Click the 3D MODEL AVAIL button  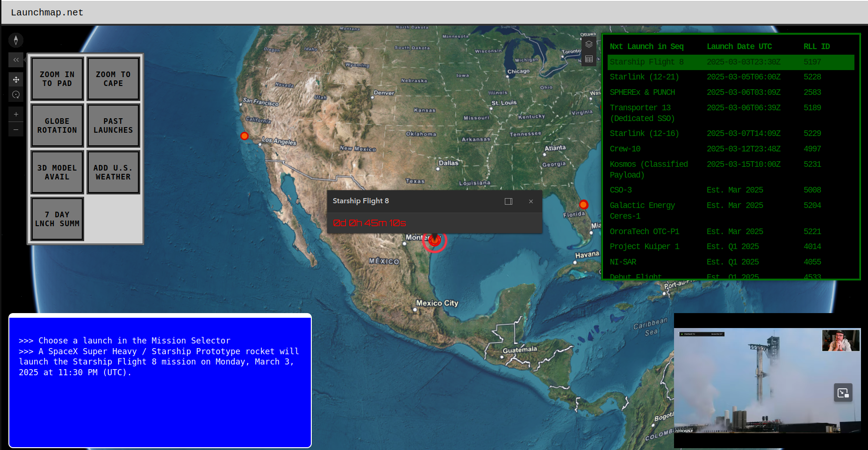pyautogui.click(x=57, y=172)
